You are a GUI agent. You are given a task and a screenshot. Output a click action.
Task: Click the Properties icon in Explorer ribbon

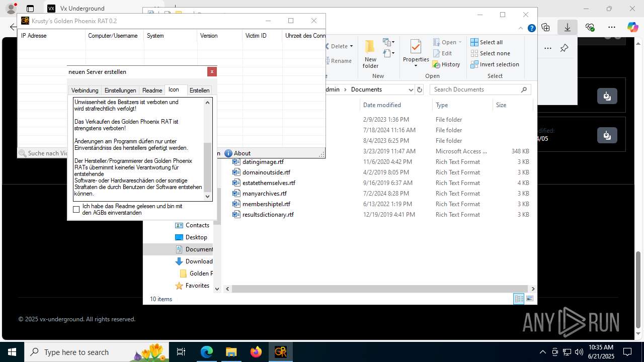pyautogui.click(x=416, y=46)
